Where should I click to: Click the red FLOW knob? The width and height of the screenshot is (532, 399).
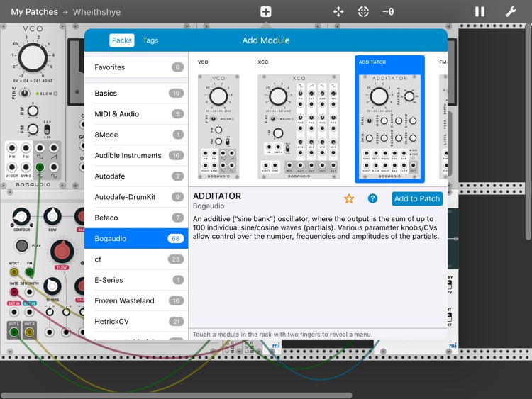coord(62,251)
